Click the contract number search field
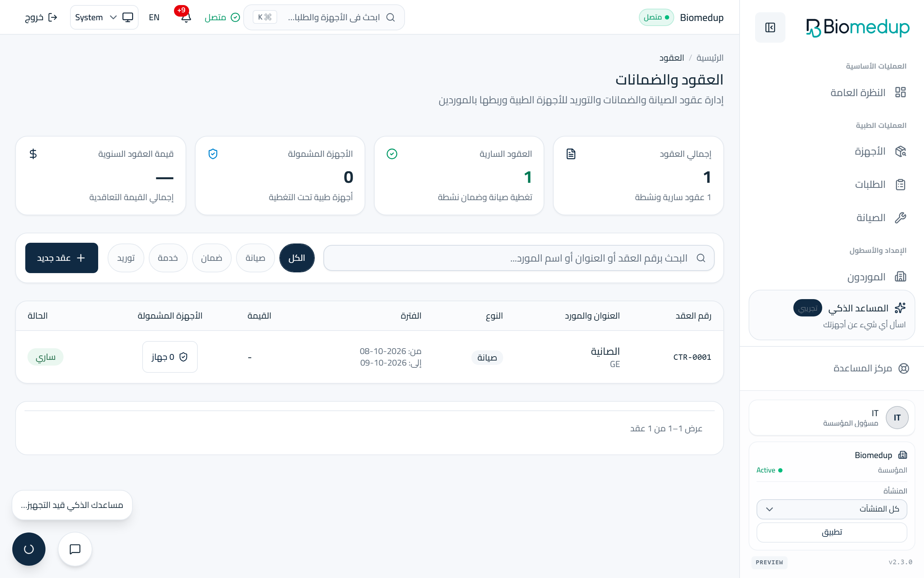 click(519, 258)
